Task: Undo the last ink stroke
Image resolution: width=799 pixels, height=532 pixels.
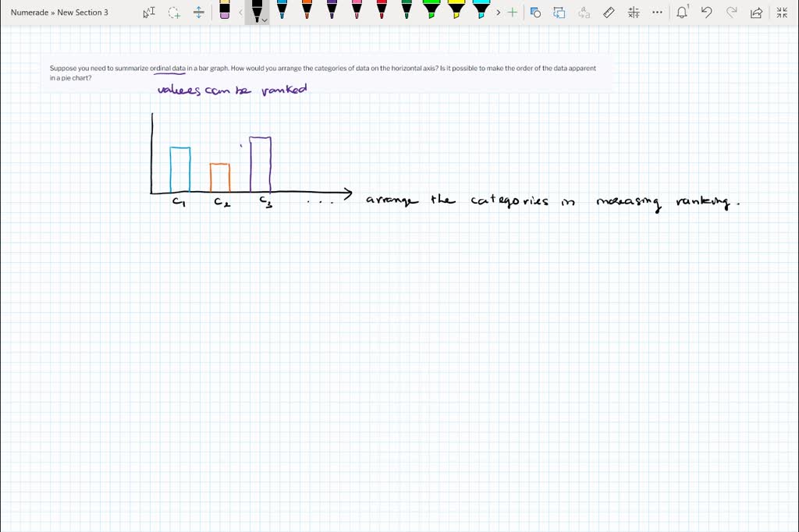Action: click(x=706, y=12)
